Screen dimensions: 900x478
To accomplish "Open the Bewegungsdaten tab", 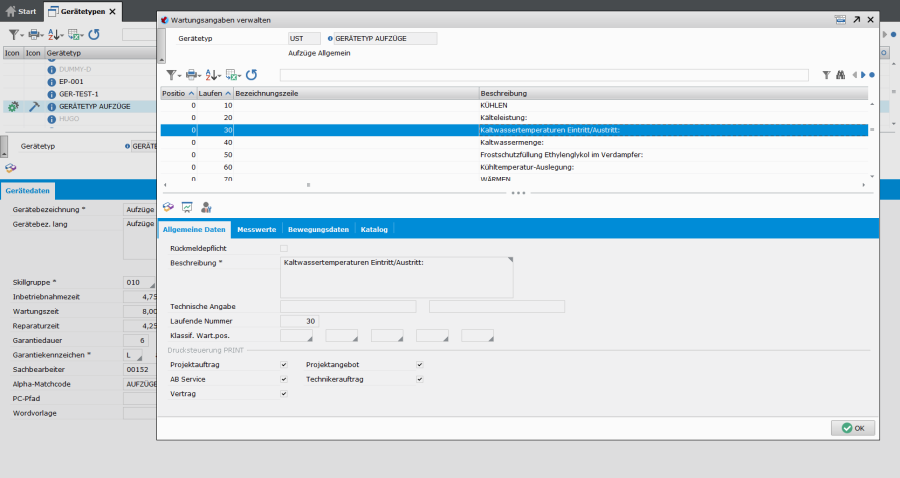I will click(x=318, y=229).
